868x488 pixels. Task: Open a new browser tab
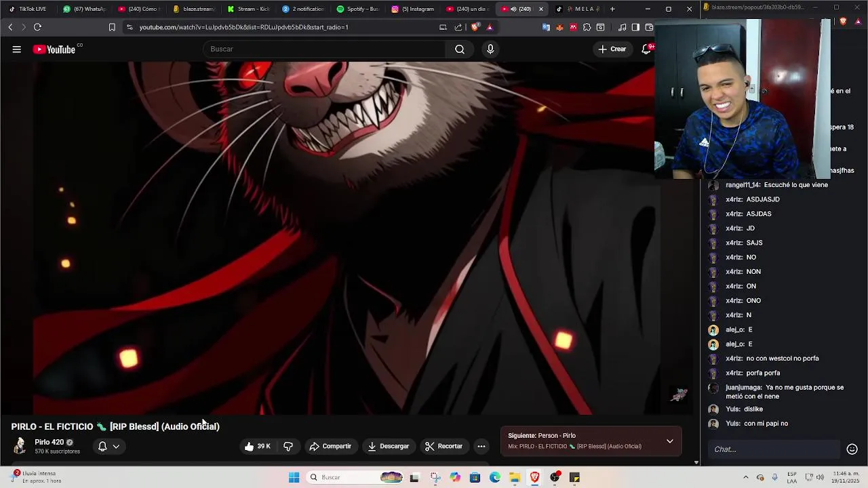[x=612, y=9]
